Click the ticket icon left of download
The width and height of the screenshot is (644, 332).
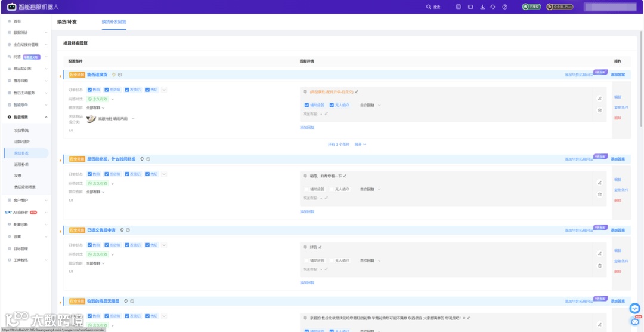click(470, 7)
